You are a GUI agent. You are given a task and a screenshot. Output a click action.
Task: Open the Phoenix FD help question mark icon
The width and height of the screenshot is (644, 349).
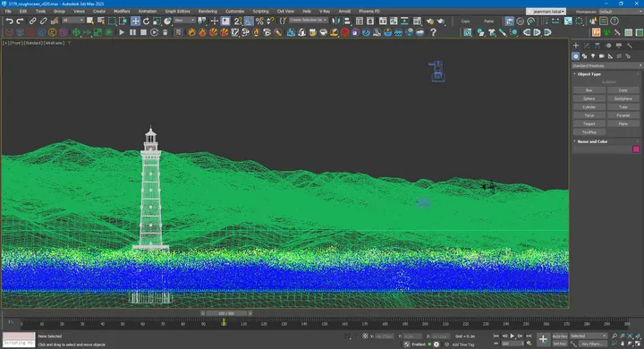pos(433,32)
